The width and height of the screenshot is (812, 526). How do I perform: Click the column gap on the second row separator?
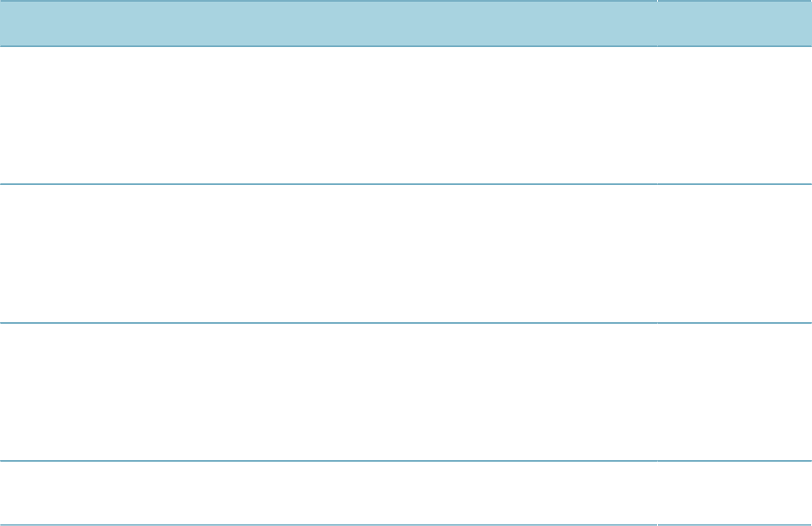[x=657, y=322]
